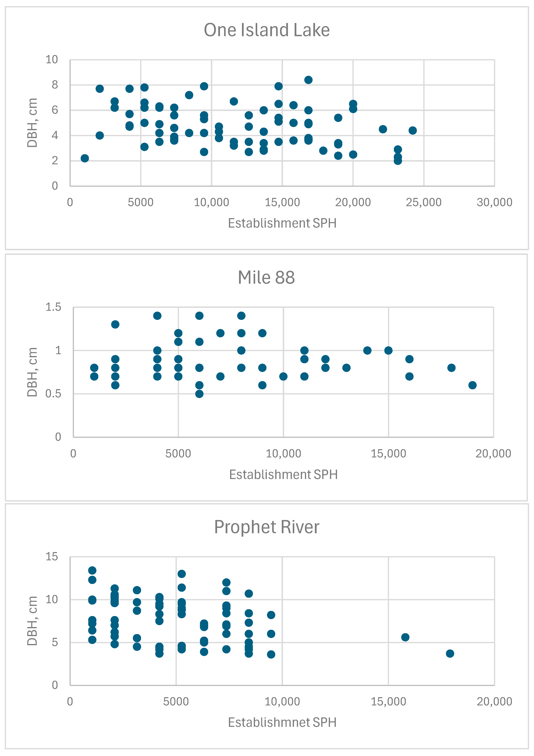534x756 pixels.
Task: Select the leftmost data point in One Island Lake
Action: point(85,158)
